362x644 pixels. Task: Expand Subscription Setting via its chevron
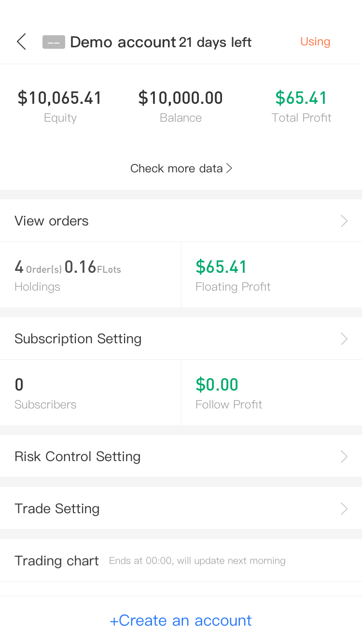pyautogui.click(x=344, y=339)
